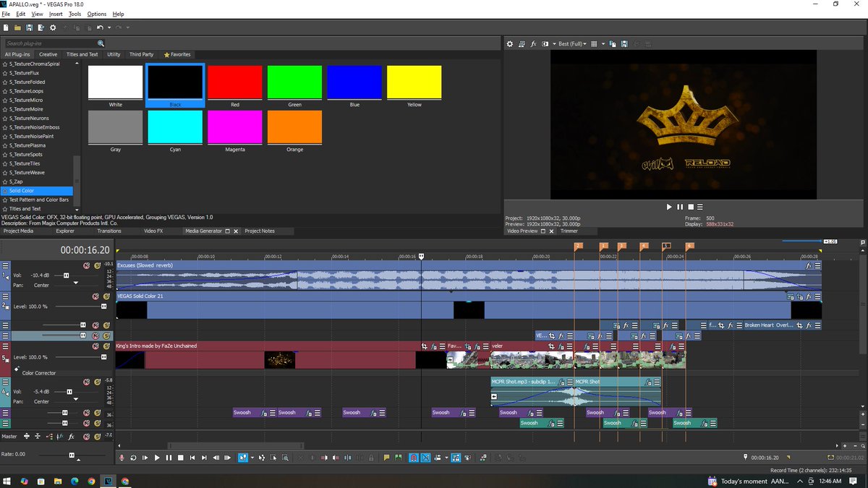This screenshot has height=488, width=868.
Task: Click the playback Rate slider handle
Action: [x=72, y=455]
